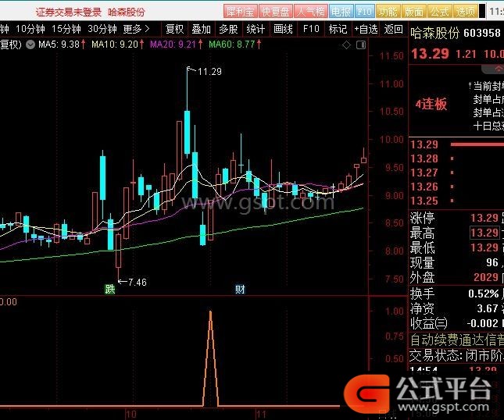Click the 13.26 order book price

click(x=424, y=187)
